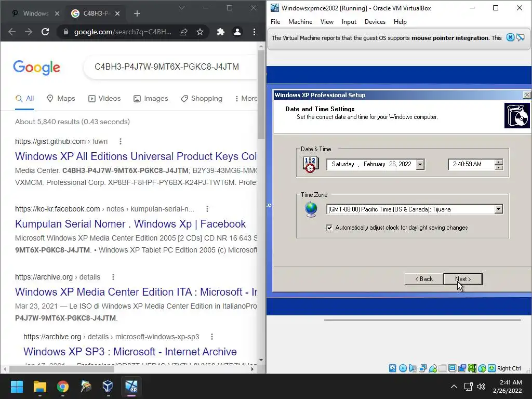Click the Google search box with the product key
This screenshot has width=532, height=399.
click(x=170, y=67)
